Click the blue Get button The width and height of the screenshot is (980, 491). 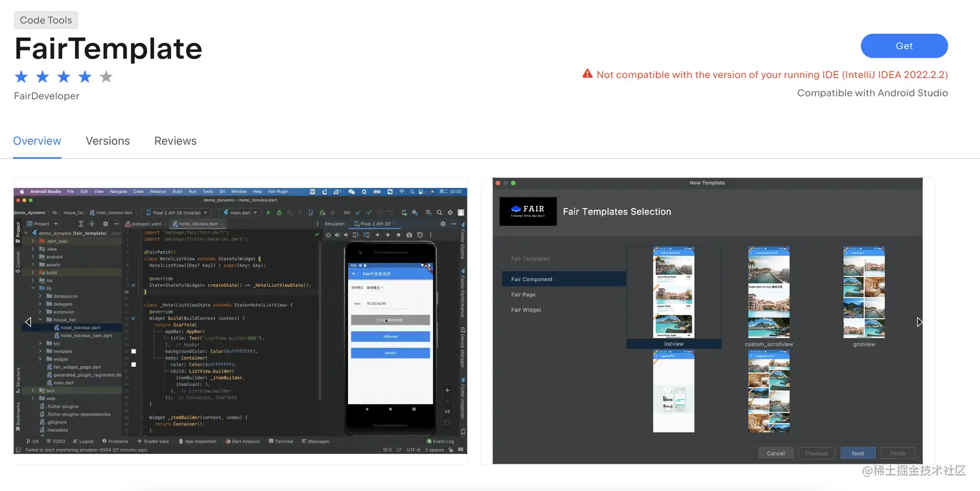[904, 46]
